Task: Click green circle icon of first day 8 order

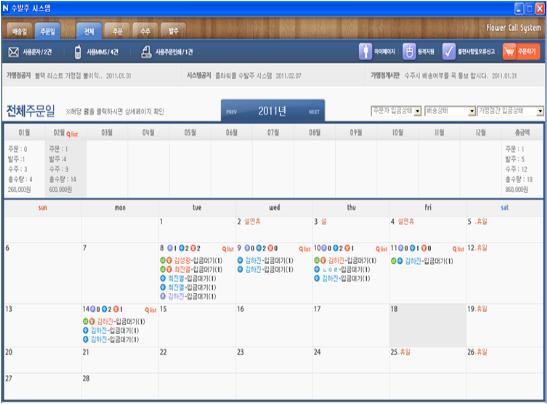Action: (163, 260)
